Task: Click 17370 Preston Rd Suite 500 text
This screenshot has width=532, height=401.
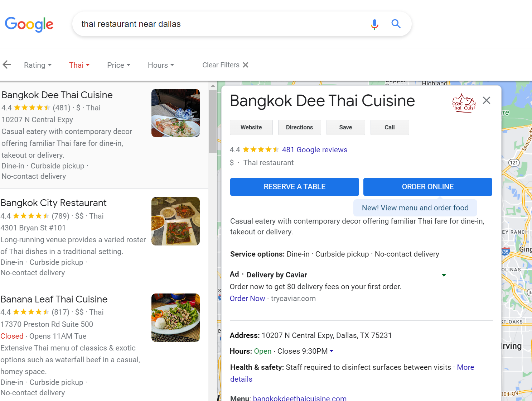Action: point(47,324)
